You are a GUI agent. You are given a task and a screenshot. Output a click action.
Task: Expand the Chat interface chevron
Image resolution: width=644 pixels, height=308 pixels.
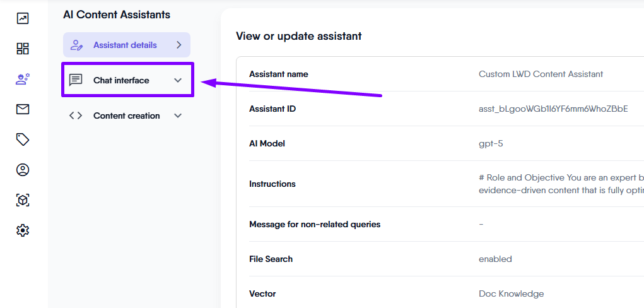pos(178,80)
